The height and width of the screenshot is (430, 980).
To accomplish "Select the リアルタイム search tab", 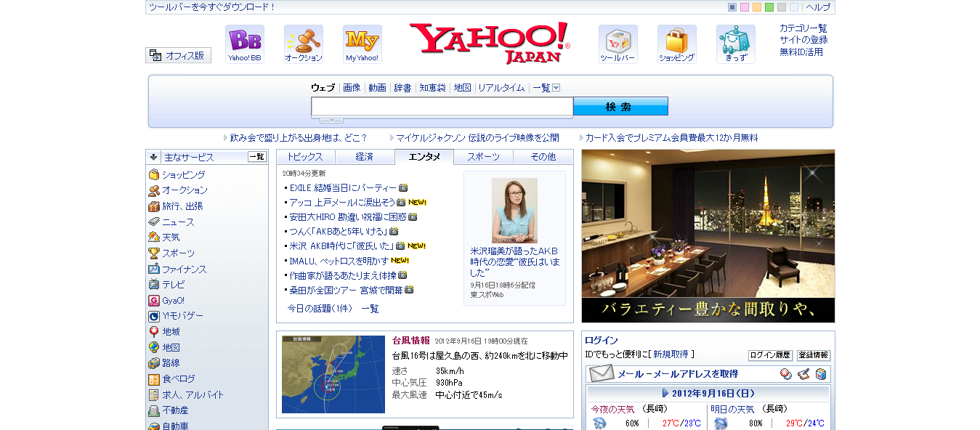I will pos(501,88).
